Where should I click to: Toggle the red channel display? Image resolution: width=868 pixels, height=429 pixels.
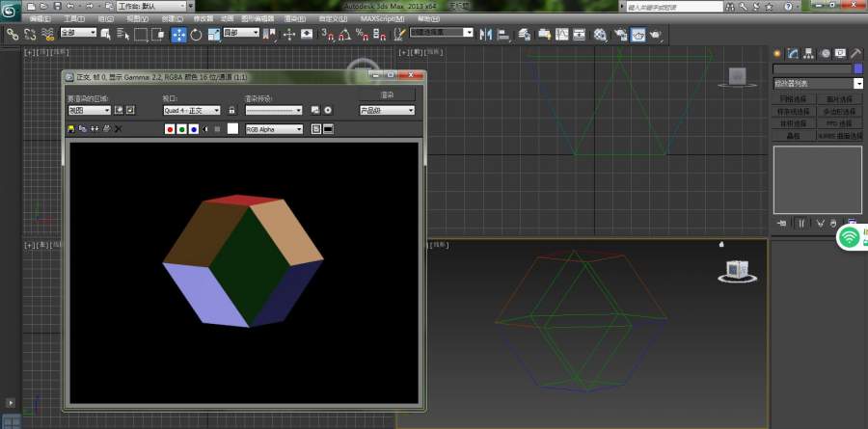(170, 128)
